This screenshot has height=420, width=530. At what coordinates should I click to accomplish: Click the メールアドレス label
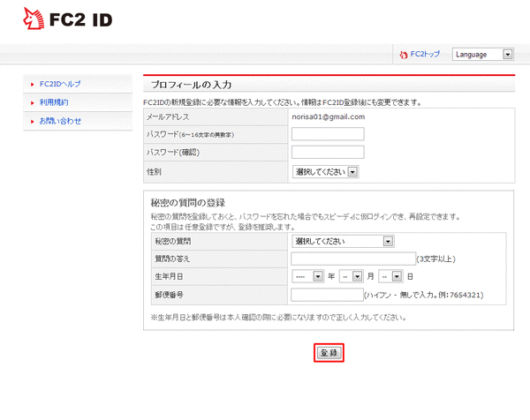click(x=168, y=116)
